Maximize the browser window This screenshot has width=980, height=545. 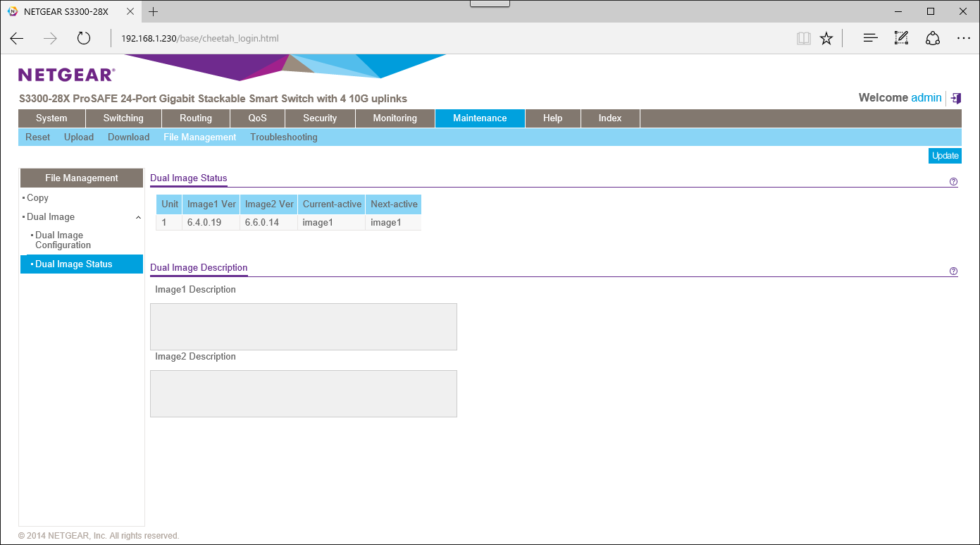tap(931, 11)
